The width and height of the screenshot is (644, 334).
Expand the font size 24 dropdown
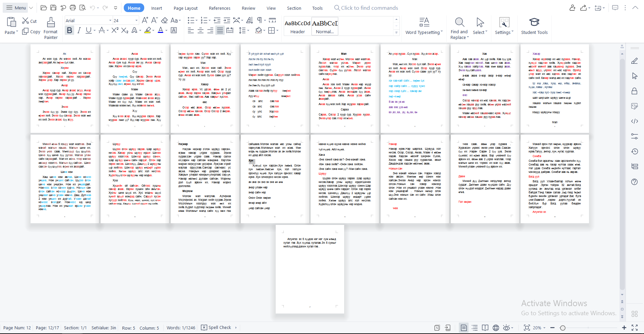pyautogui.click(x=136, y=20)
